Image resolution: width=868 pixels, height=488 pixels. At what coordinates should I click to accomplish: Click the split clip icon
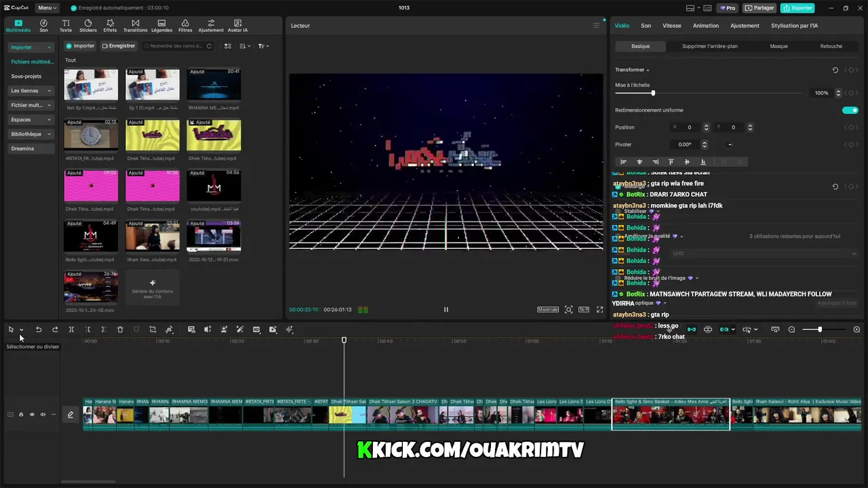(x=71, y=329)
